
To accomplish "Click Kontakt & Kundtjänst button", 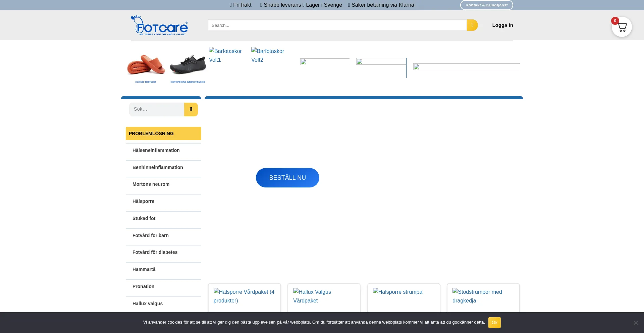I will [x=486, y=5].
